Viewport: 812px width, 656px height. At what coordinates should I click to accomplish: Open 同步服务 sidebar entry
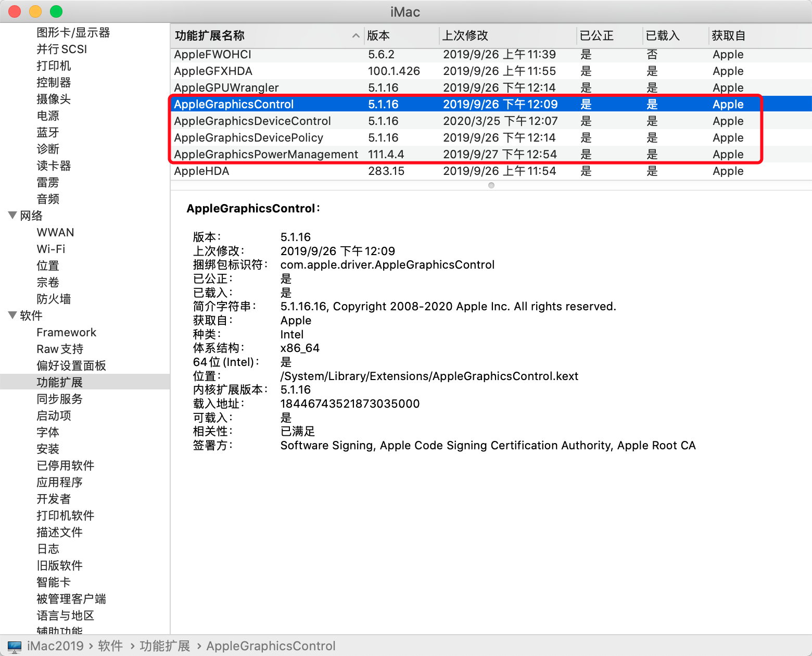(59, 399)
